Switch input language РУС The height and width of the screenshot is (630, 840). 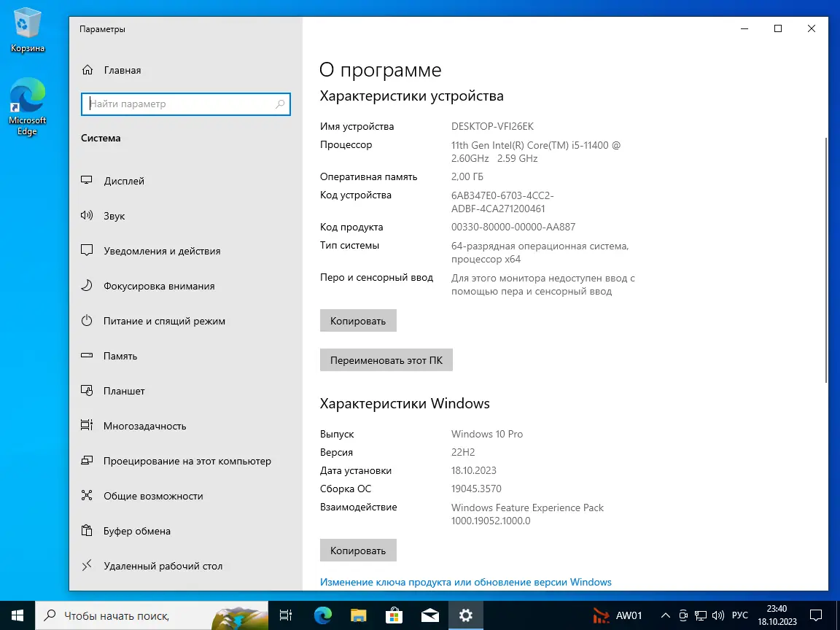pyautogui.click(x=740, y=615)
